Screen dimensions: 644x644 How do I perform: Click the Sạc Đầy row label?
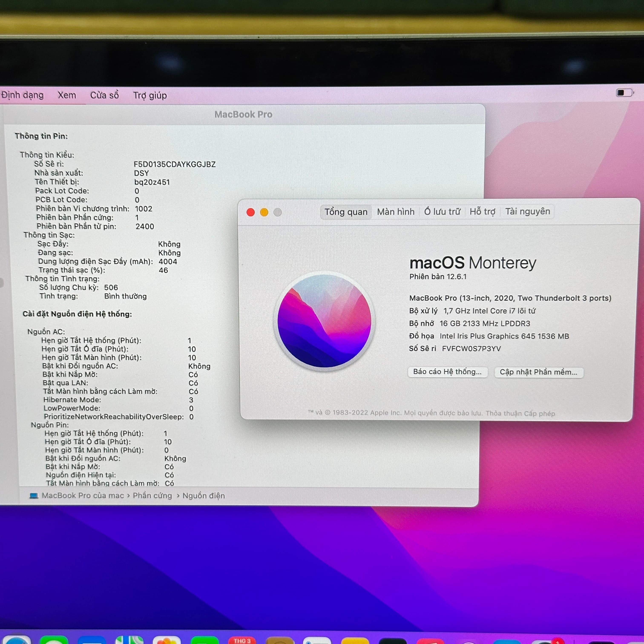(53, 244)
